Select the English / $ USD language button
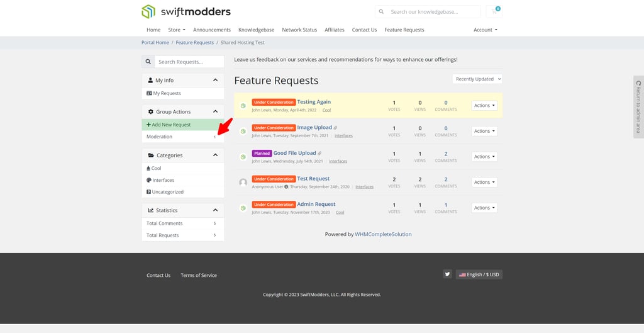This screenshot has width=644, height=333. tap(479, 274)
